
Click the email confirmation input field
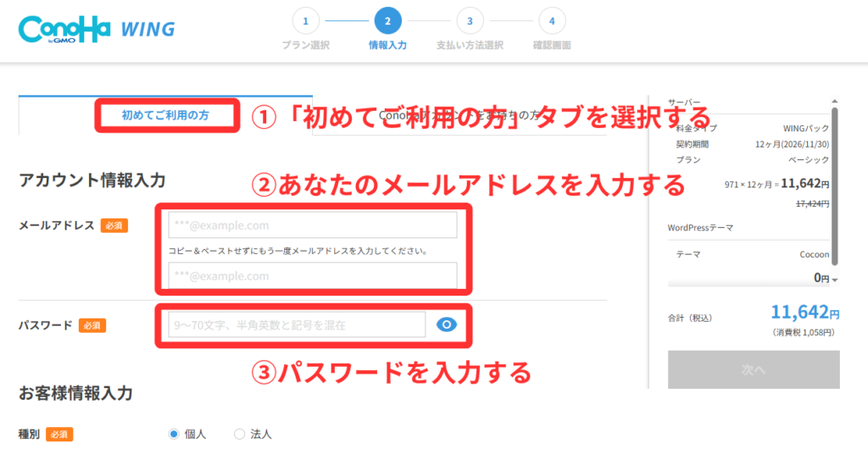click(x=313, y=275)
